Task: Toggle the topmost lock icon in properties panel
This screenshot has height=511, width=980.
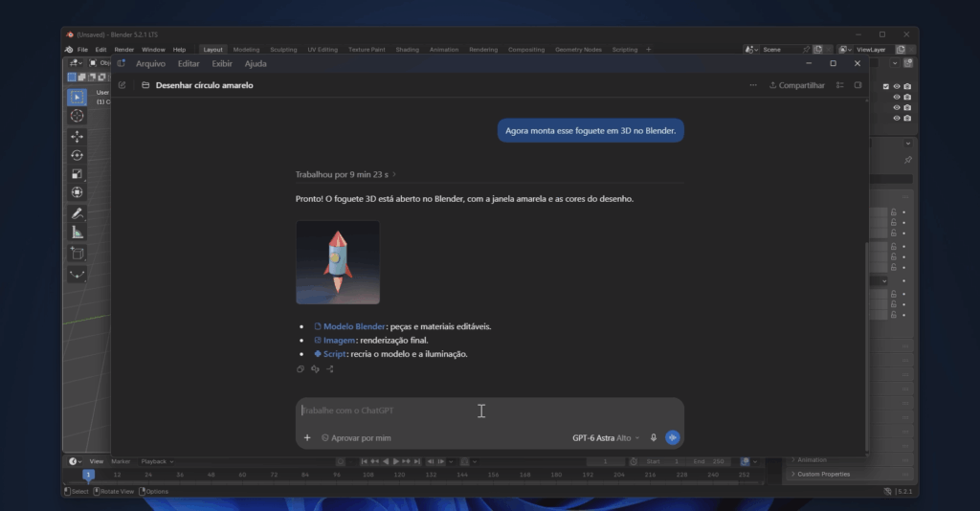Action: pyautogui.click(x=894, y=212)
